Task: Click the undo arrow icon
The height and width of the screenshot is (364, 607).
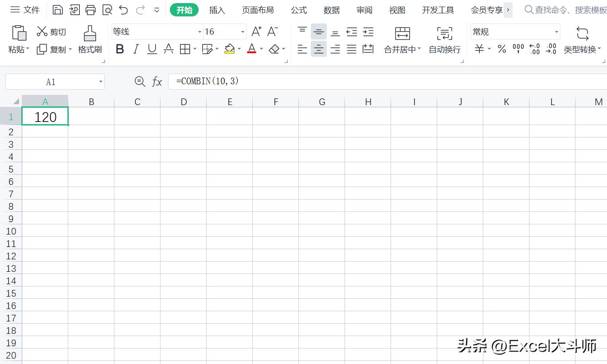Action: 122,9
